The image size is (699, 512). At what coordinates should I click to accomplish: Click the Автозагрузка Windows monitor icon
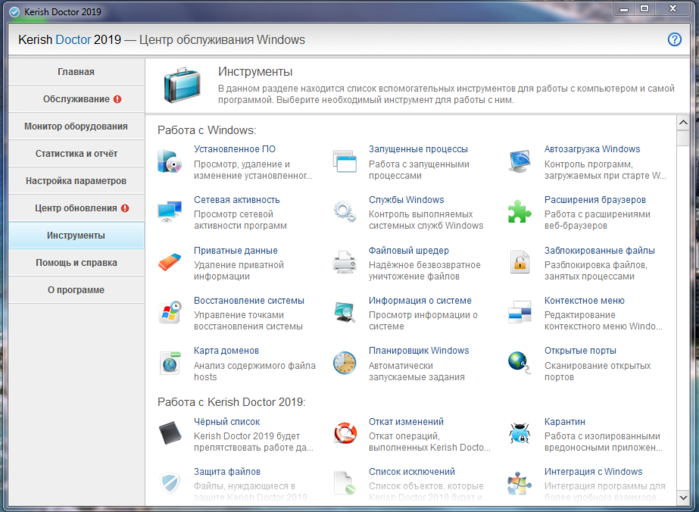520,161
